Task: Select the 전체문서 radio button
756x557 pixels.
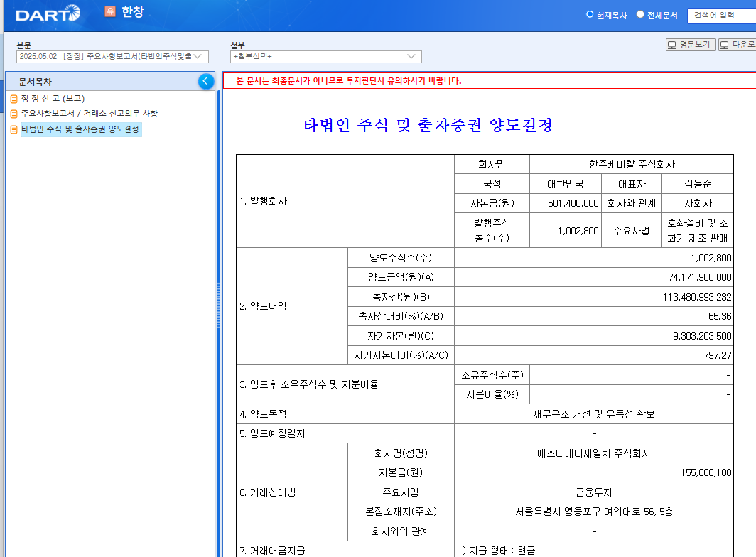Action: [x=639, y=13]
